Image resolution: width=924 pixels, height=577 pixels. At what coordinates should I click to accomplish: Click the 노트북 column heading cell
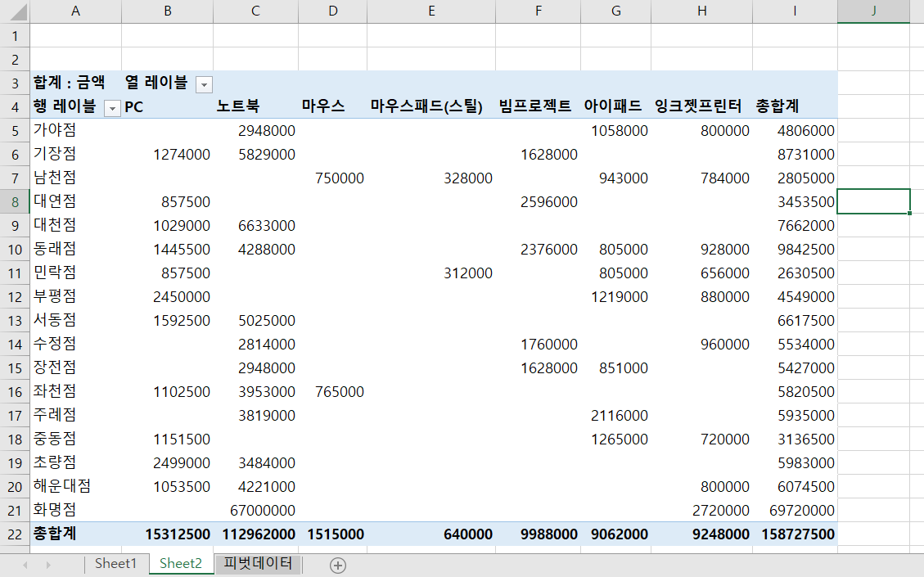point(255,106)
